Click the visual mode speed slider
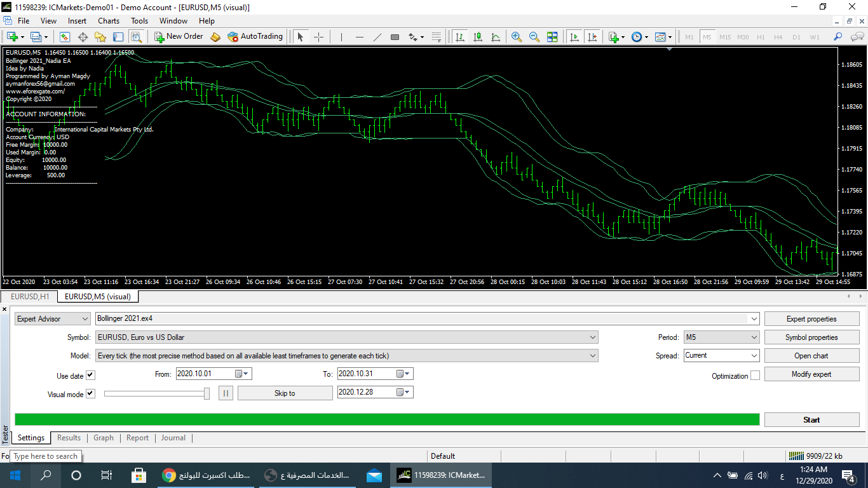The height and width of the screenshot is (488, 868). (x=156, y=394)
